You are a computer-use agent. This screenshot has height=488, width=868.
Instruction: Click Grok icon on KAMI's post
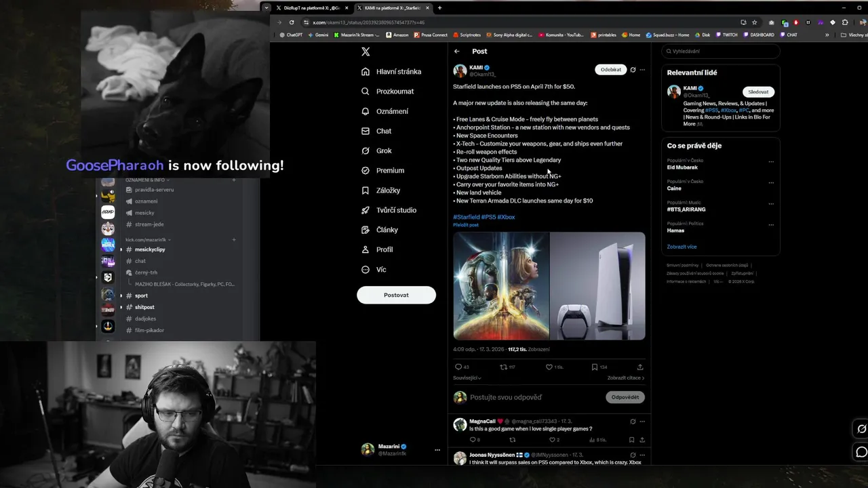pyautogui.click(x=633, y=70)
